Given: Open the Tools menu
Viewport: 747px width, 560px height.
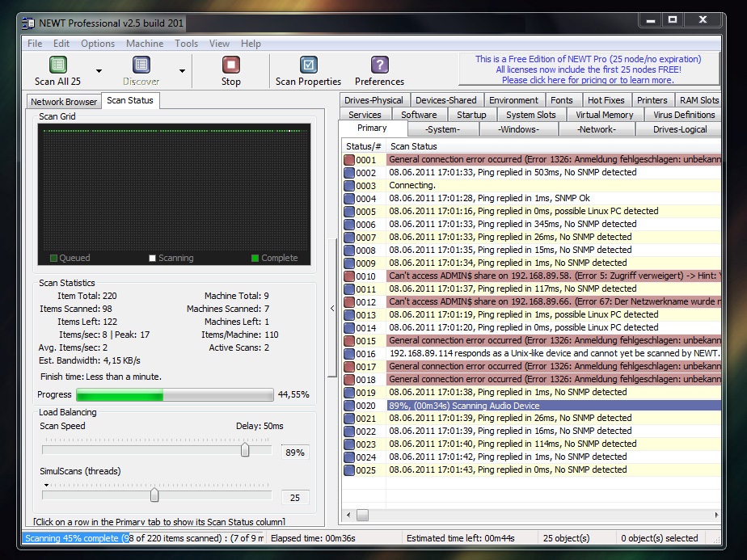Looking at the screenshot, I should (186, 43).
